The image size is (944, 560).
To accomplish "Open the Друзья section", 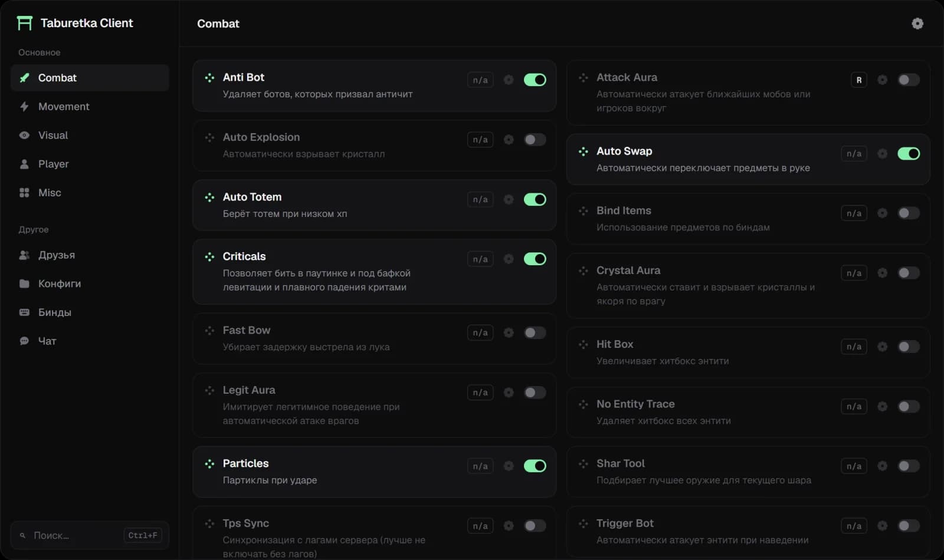I will tap(90, 255).
